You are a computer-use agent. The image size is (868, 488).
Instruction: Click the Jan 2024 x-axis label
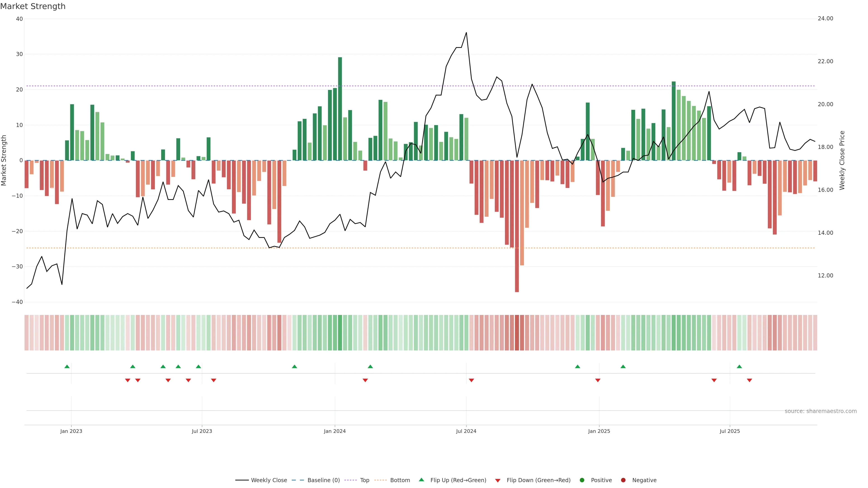(x=335, y=431)
